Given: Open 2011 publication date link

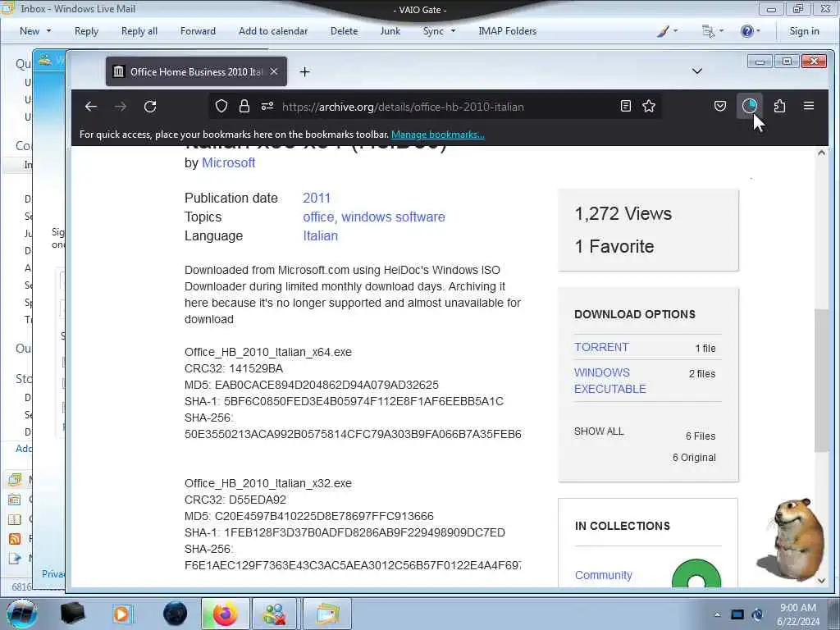Looking at the screenshot, I should 317,199.
